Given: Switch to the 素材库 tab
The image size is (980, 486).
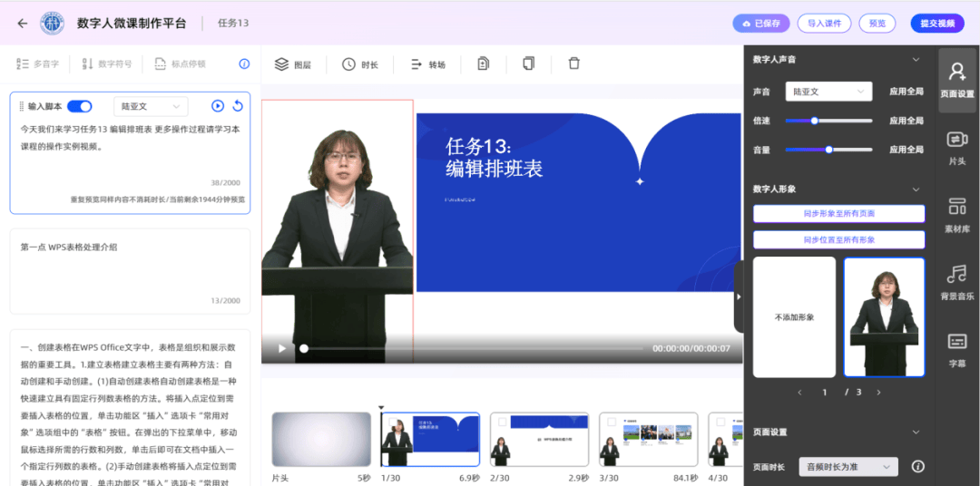Looking at the screenshot, I should point(956,214).
